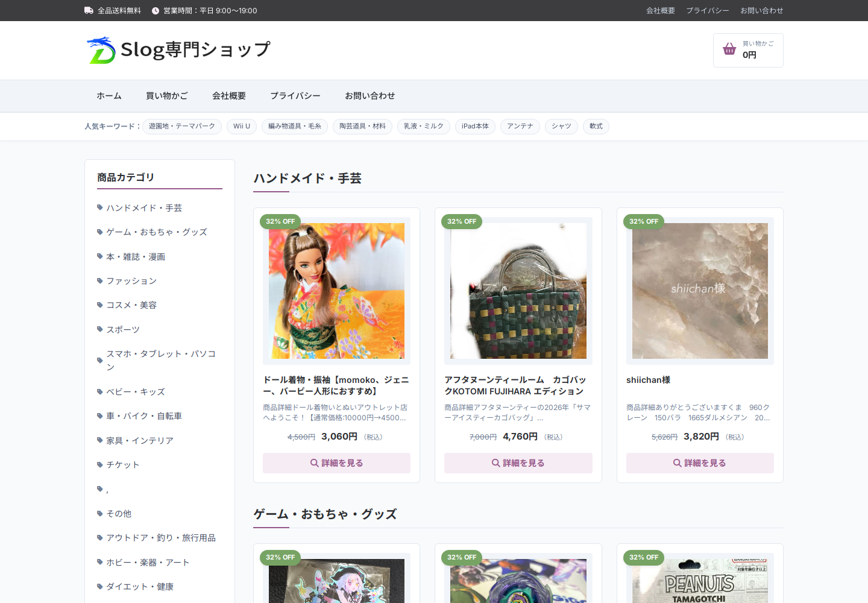This screenshot has height=603, width=868.
Task: Select the アンテナ keyword tag
Action: pos(520,126)
